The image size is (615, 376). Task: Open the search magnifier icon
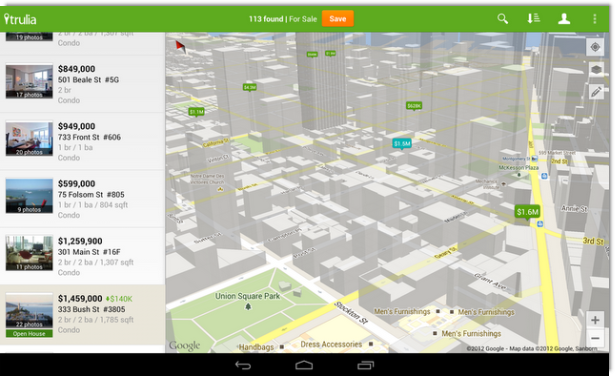point(502,18)
